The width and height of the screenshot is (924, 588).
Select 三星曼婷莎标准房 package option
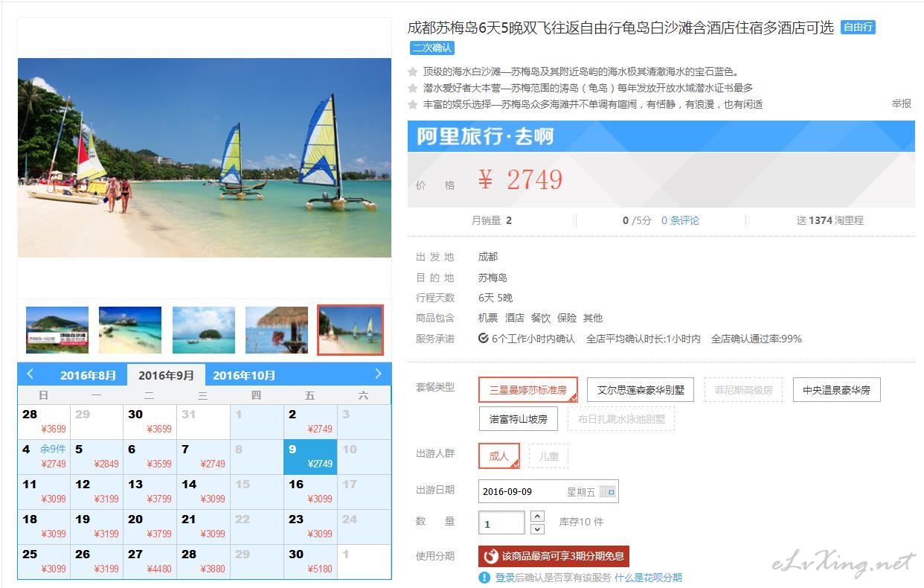pyautogui.click(x=528, y=390)
